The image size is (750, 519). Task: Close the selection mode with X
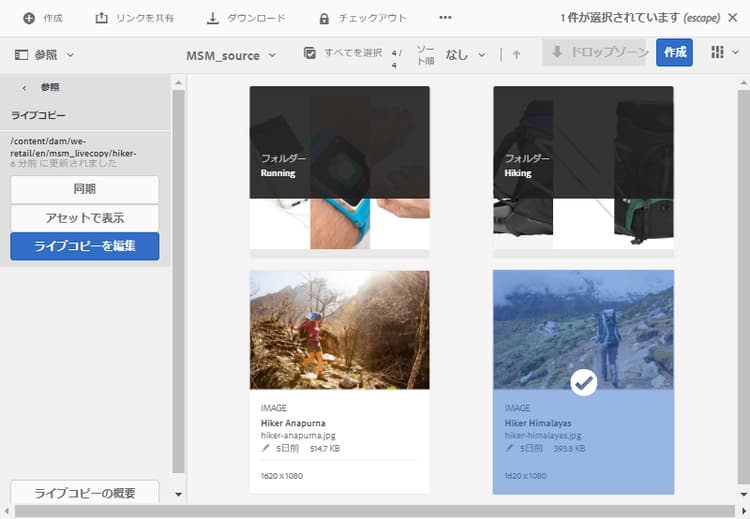[x=732, y=18]
